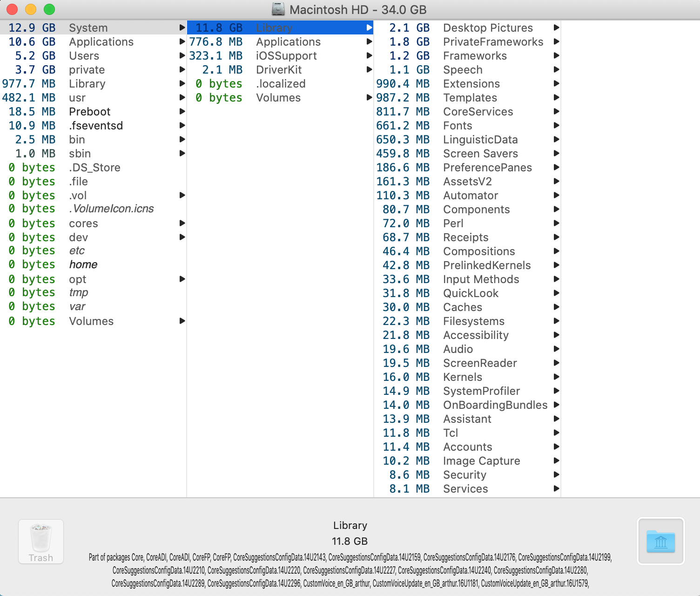Select the OnBoardingBundles folder row
The image size is (700, 596).
467,405
